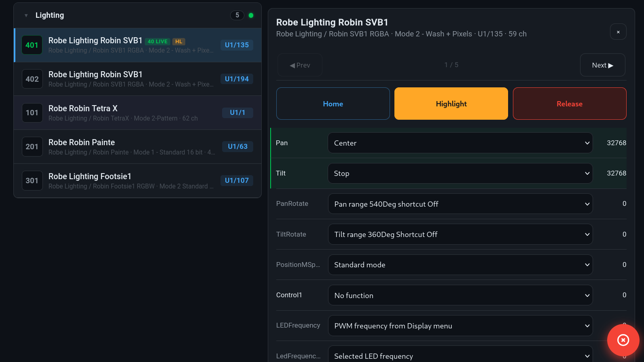
Task: Click the red floating clear button
Action: [x=623, y=340]
